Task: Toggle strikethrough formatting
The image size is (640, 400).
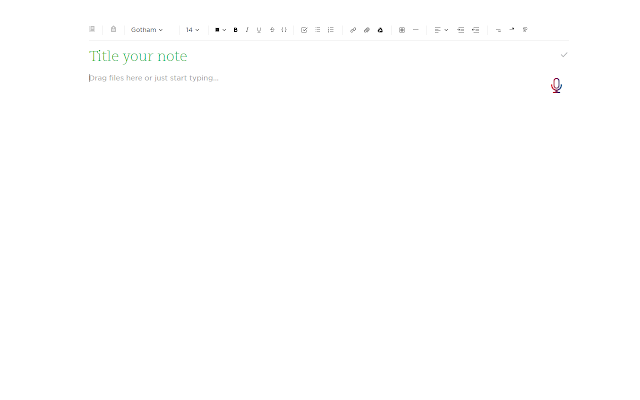Action: pos(272,30)
